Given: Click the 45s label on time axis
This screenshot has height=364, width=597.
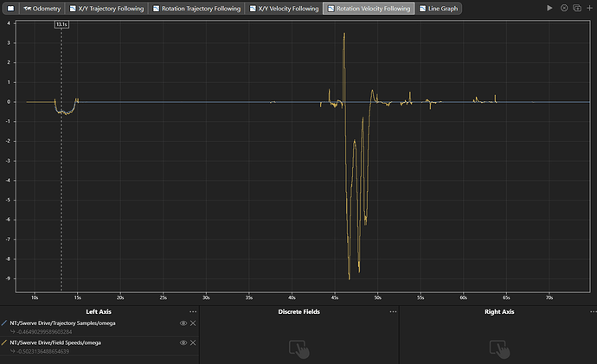Looking at the screenshot, I should (335, 297).
